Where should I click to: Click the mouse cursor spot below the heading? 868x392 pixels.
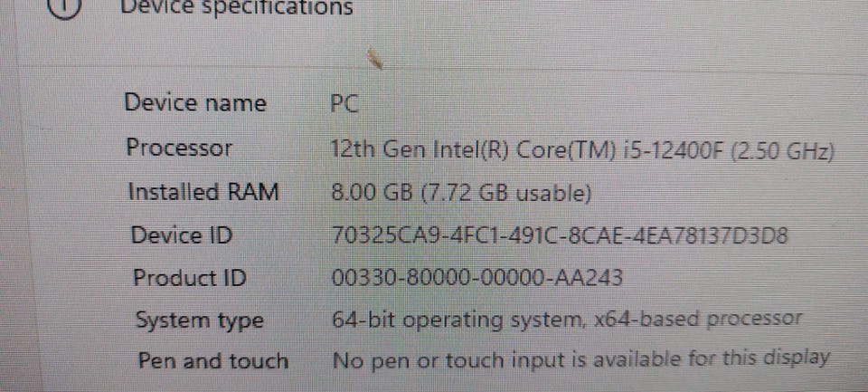coord(374,58)
